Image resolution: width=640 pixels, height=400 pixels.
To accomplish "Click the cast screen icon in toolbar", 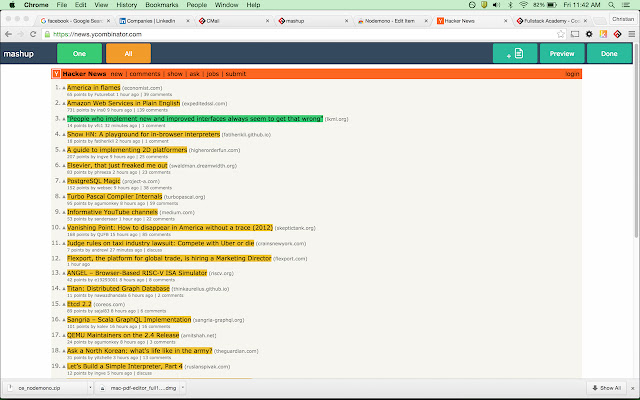I will click(575, 34).
